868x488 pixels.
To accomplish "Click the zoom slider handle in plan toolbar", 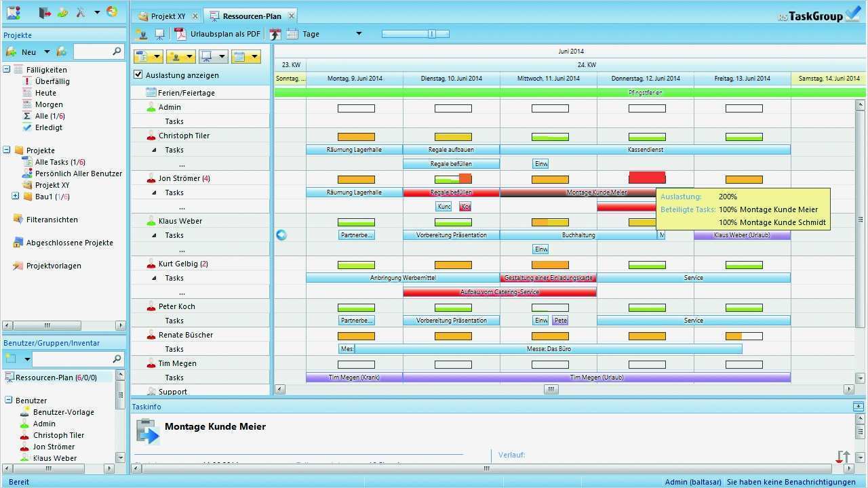I will click(431, 34).
